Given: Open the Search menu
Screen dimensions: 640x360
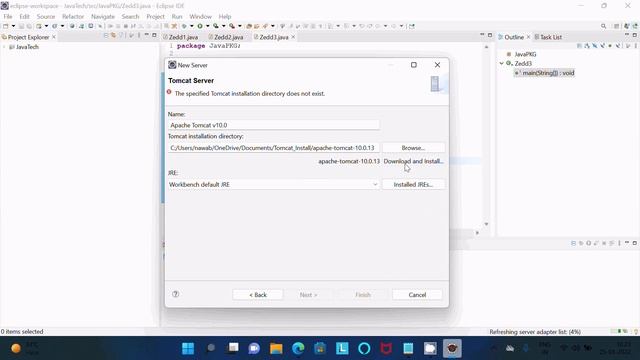Looking at the screenshot, I should 130,16.
